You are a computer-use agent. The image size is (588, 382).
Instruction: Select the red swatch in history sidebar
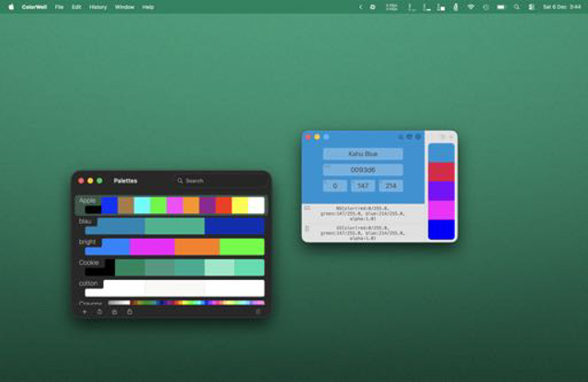(x=441, y=172)
